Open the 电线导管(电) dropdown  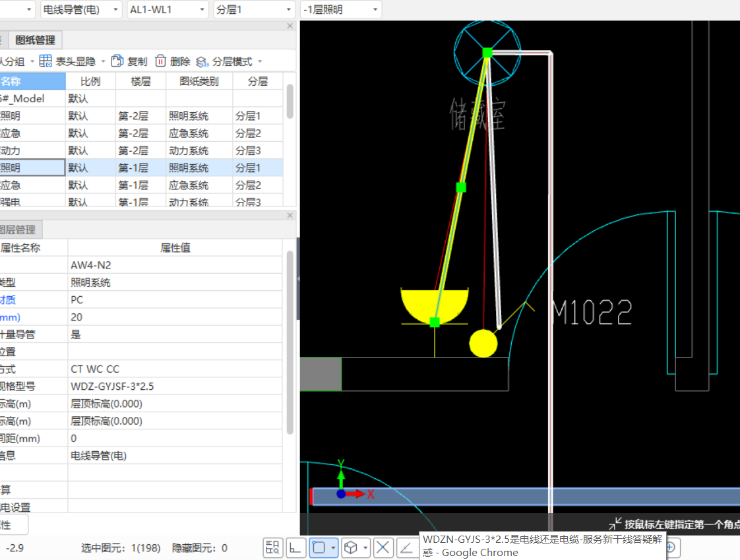80,9
